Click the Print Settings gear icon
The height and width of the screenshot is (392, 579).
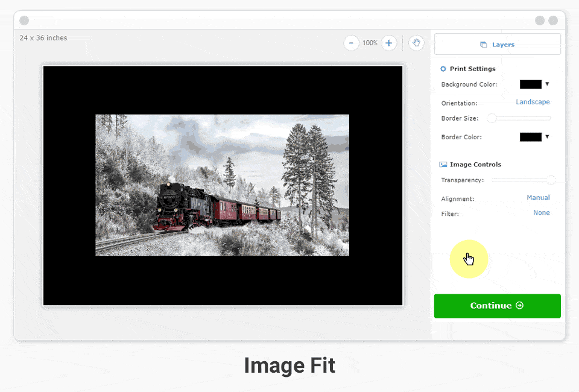pyautogui.click(x=442, y=69)
